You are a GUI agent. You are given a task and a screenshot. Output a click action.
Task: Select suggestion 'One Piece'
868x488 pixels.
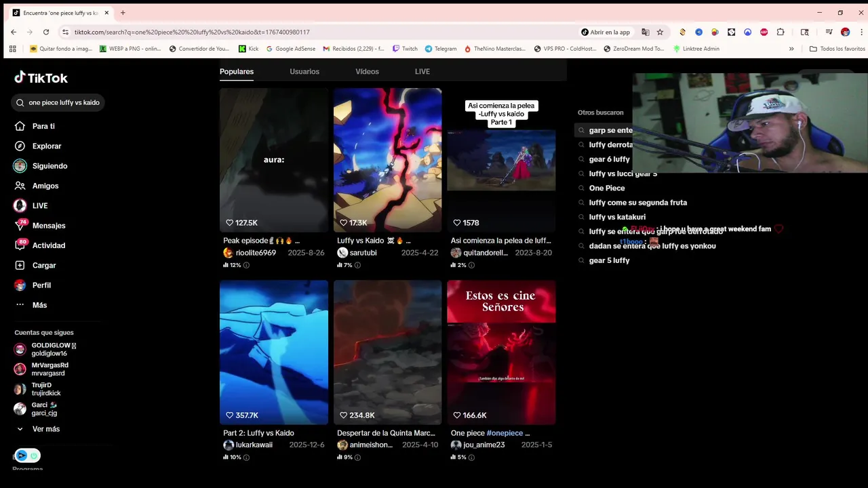(607, 188)
